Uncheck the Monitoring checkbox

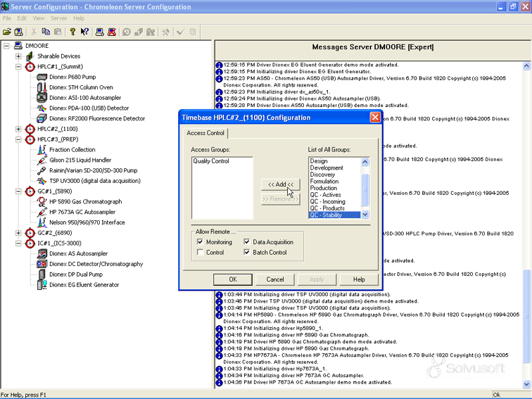tap(200, 242)
